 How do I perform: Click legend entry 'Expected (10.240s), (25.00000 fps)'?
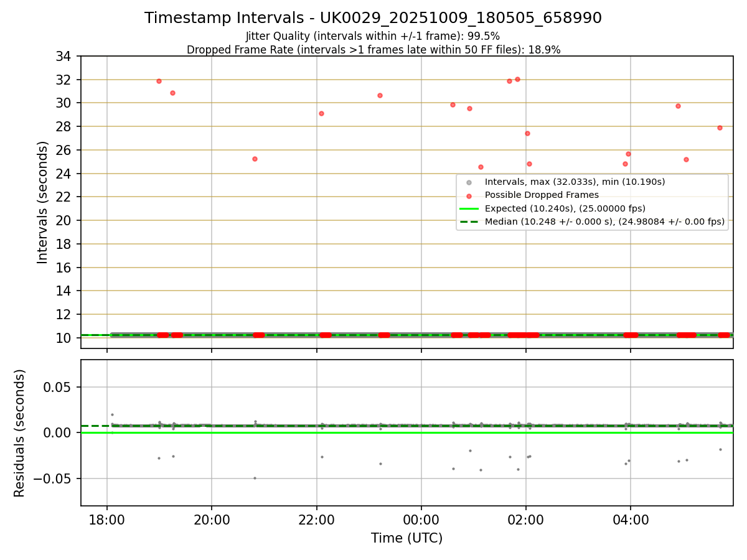pos(565,208)
